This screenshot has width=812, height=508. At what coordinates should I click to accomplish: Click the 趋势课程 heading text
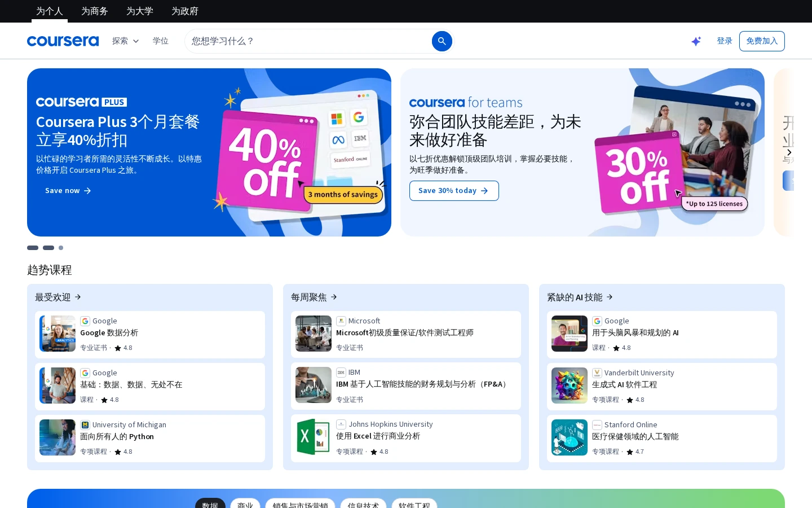point(50,270)
